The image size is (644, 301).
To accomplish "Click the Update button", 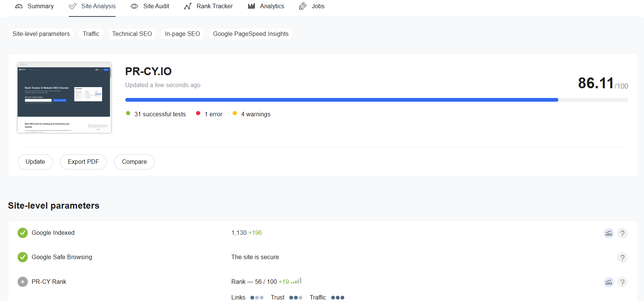I will tap(35, 162).
